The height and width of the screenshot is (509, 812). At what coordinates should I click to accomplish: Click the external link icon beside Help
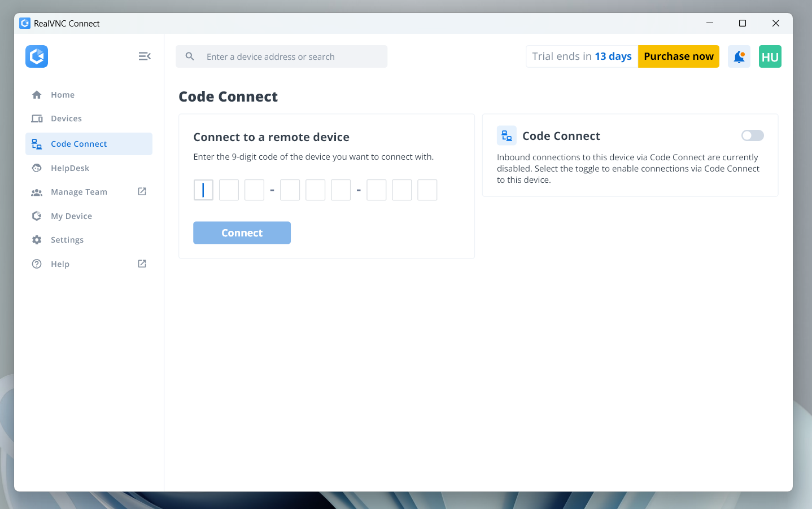(x=142, y=264)
